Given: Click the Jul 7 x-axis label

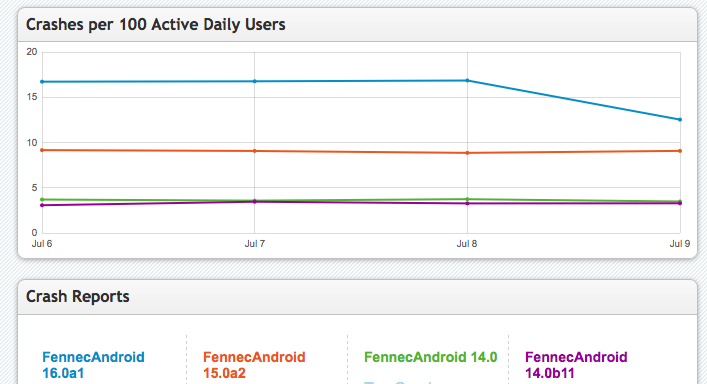Looking at the screenshot, I should tap(255, 244).
